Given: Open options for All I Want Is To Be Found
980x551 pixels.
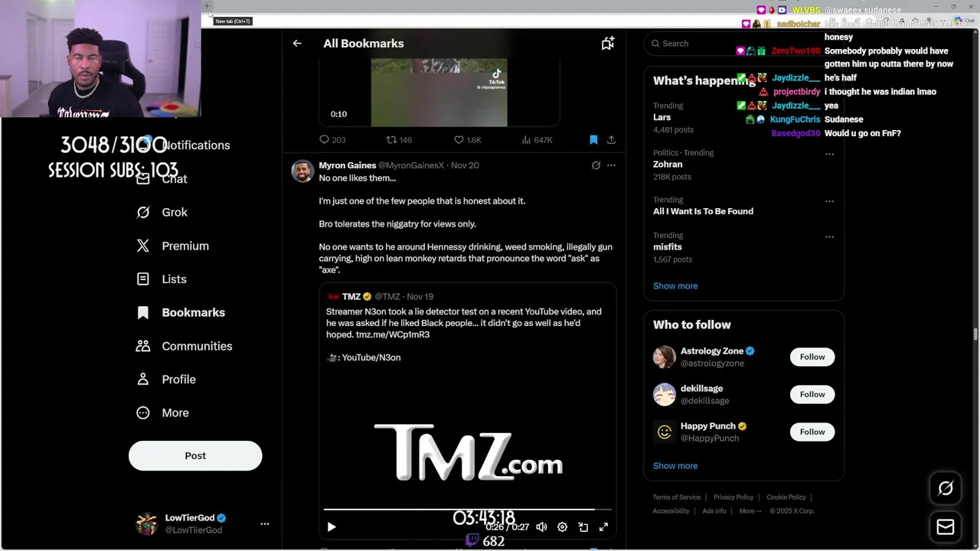Looking at the screenshot, I should pyautogui.click(x=829, y=201).
